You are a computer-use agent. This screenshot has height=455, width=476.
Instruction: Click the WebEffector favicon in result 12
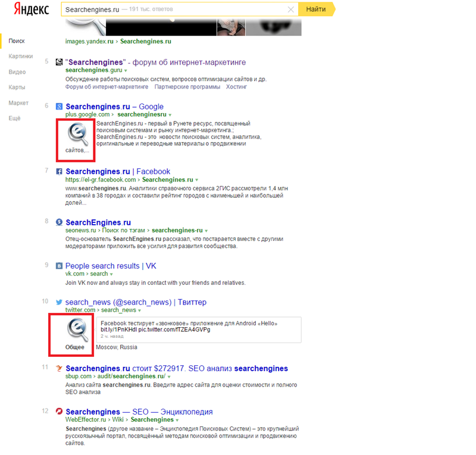[59, 412]
